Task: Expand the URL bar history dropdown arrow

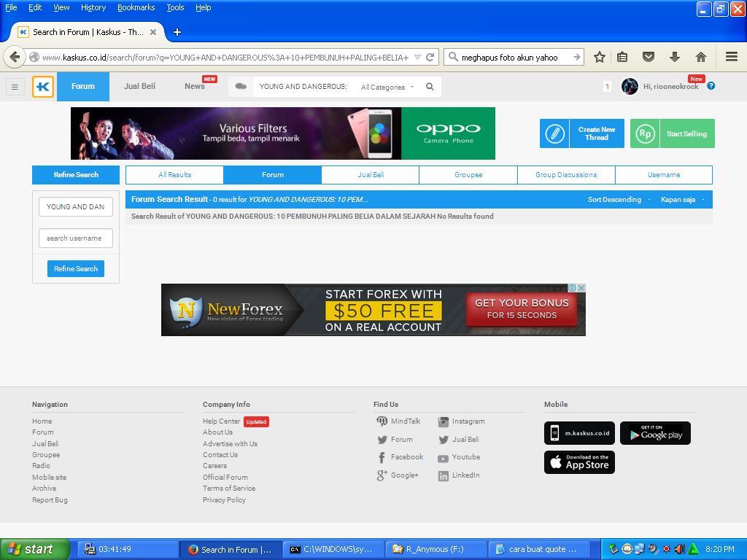Action: point(417,57)
